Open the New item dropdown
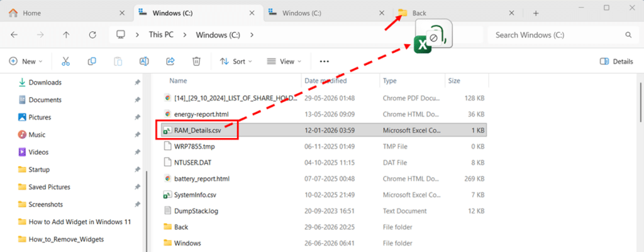This screenshot has width=644, height=252. [x=26, y=61]
